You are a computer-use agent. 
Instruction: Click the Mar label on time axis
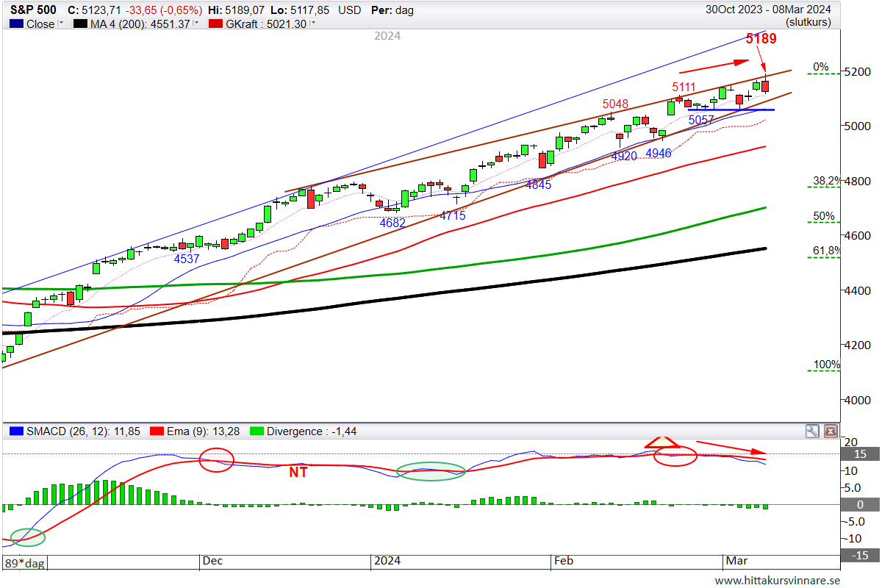tap(736, 561)
